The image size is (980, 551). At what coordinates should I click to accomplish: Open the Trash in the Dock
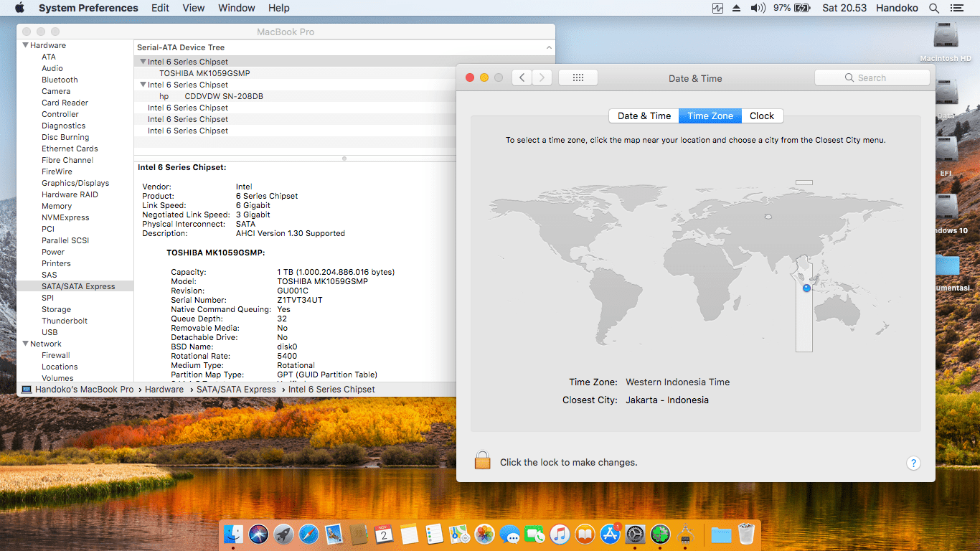746,534
